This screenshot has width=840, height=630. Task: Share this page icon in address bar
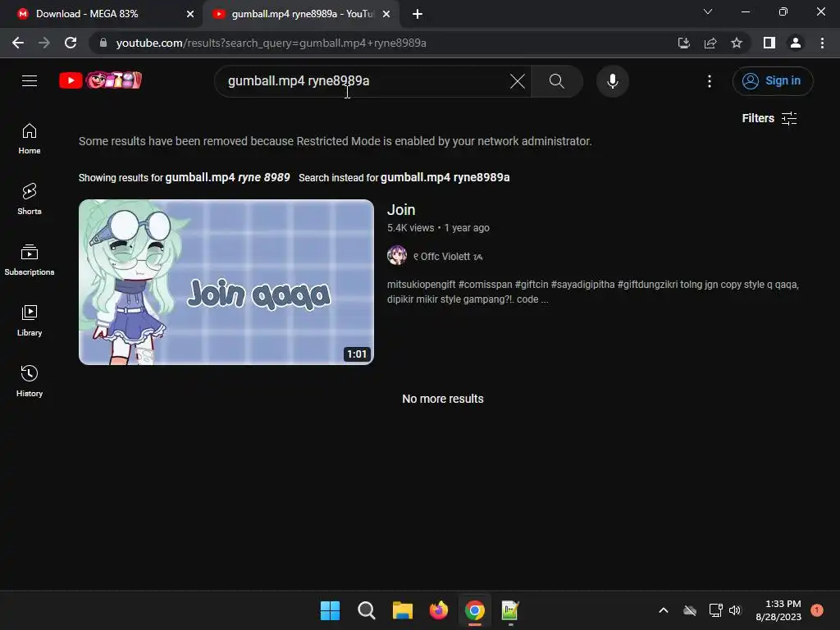tap(710, 43)
